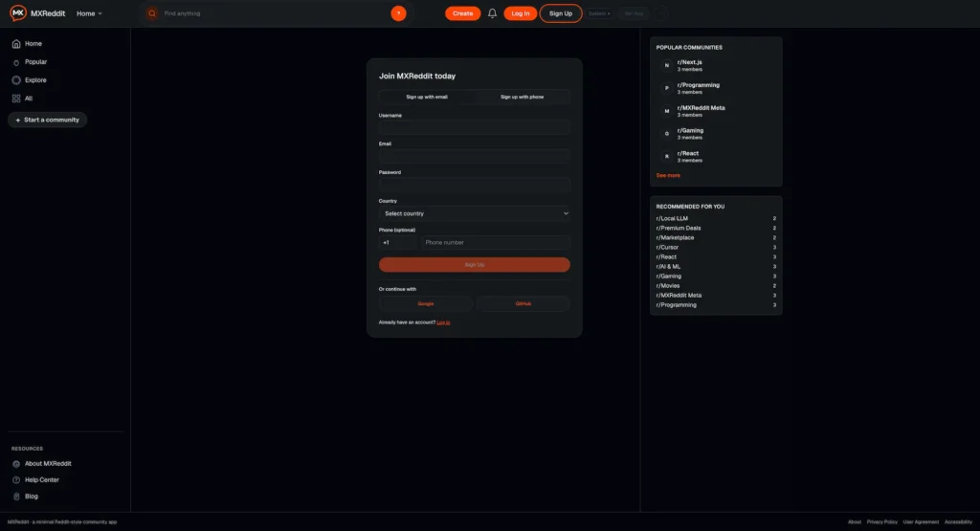Image resolution: width=980 pixels, height=531 pixels.
Task: Click the r/Gaming community avatar
Action: [x=666, y=134]
